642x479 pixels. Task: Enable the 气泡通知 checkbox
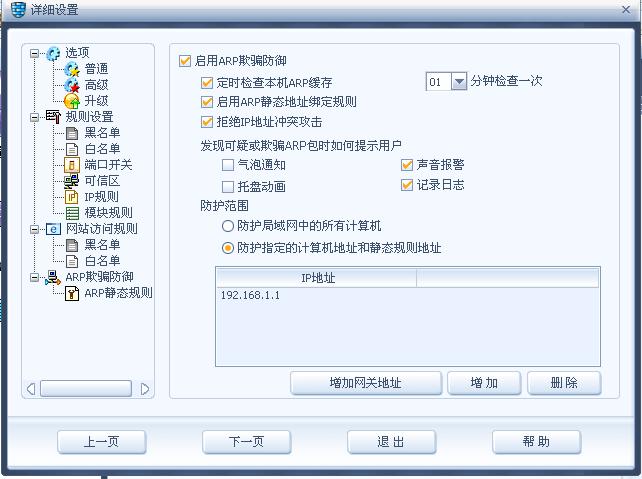click(228, 165)
